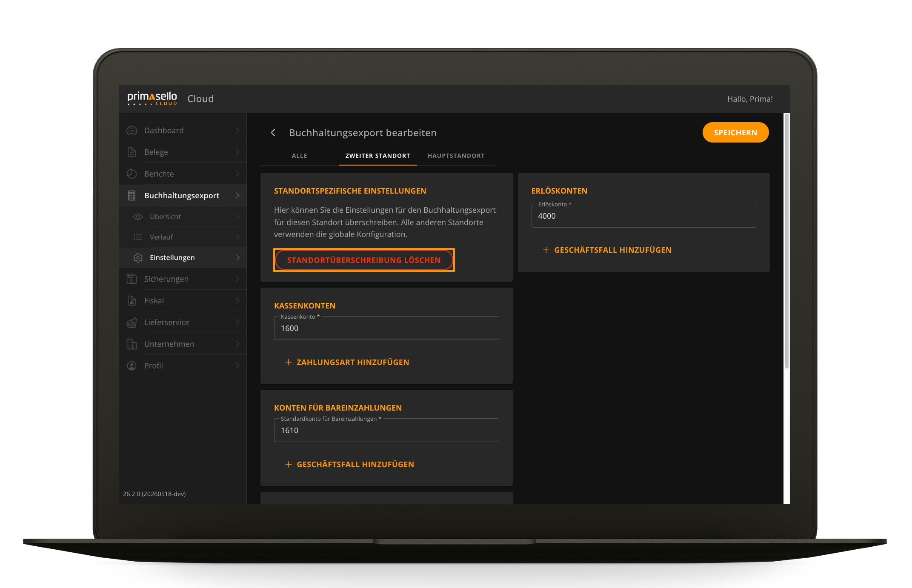Click Standortüberschreibung löschen button
This screenshot has width=912, height=588.
pyautogui.click(x=364, y=260)
